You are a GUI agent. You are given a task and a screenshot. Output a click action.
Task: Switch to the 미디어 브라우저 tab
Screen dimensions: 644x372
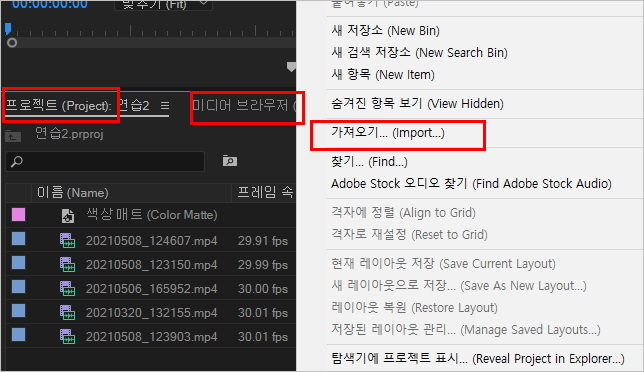tap(244, 106)
